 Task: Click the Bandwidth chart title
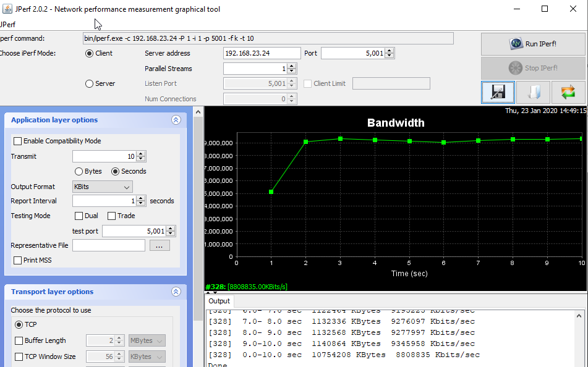click(x=396, y=123)
